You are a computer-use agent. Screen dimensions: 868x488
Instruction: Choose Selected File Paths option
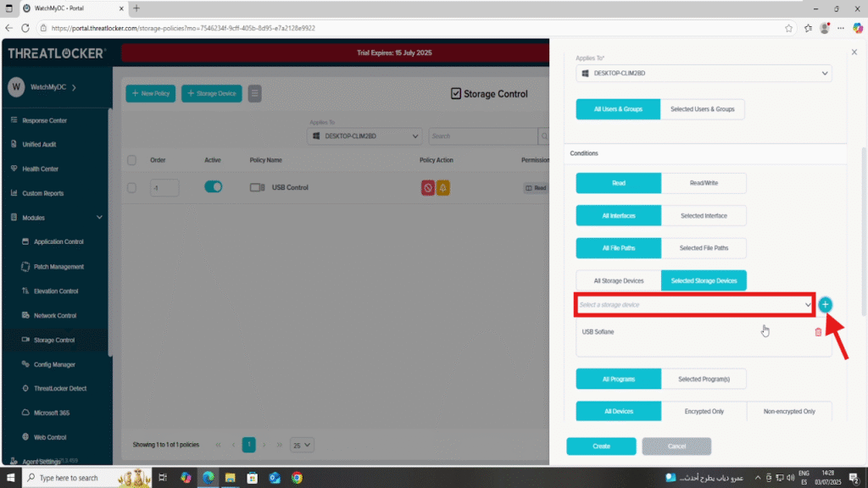tap(704, 248)
